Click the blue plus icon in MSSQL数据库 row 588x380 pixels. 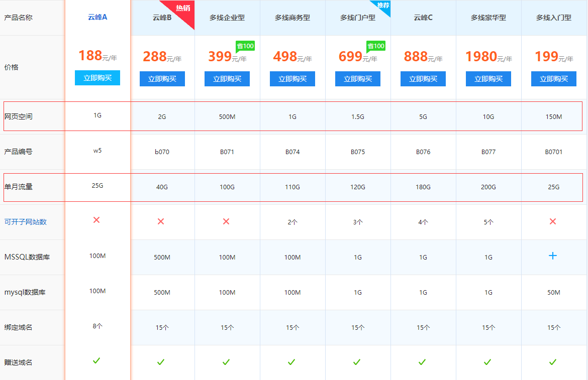pyautogui.click(x=553, y=256)
